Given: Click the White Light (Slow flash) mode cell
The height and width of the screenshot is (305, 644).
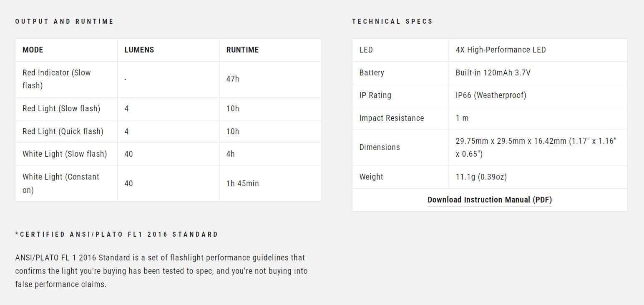Looking at the screenshot, I should pyautogui.click(x=65, y=154).
